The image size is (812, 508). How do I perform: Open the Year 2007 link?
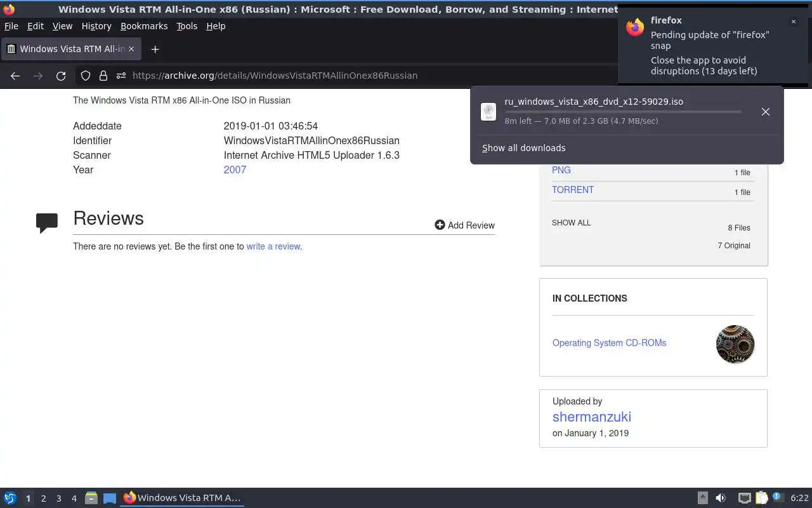coord(235,170)
